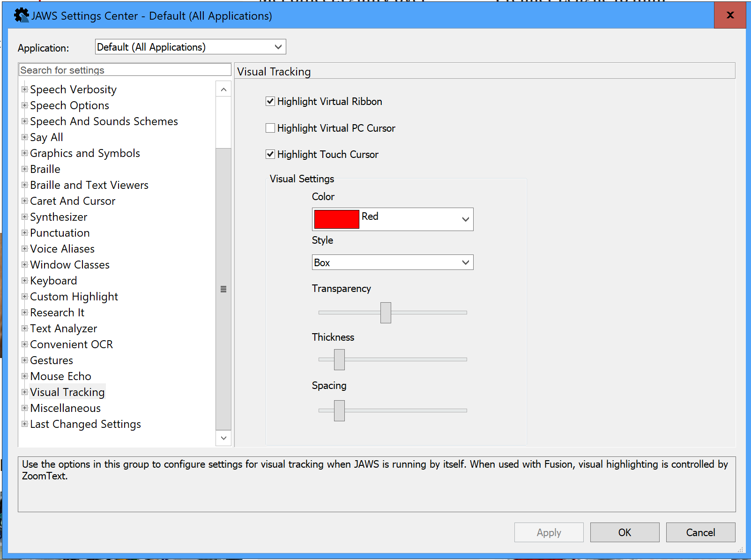The image size is (751, 560).
Task: Expand the Graphics and Symbols node
Action: (25, 153)
